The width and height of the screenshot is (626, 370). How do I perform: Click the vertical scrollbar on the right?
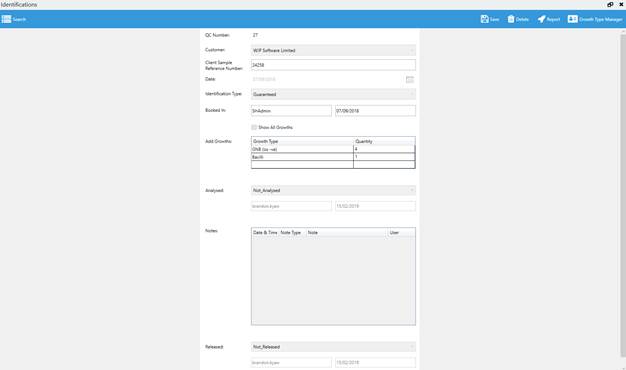pyautogui.click(x=623, y=196)
